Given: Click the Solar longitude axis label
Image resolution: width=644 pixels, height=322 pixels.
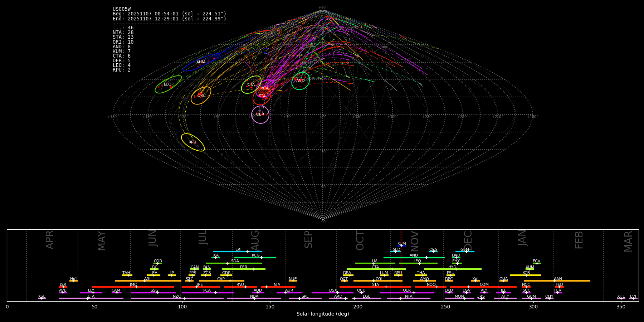Looking at the screenshot, I should 322,314.
